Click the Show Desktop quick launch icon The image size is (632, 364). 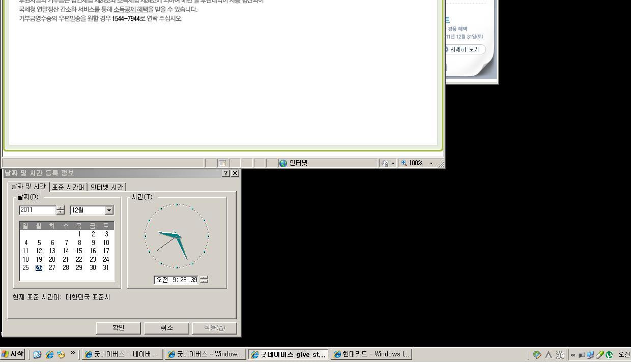37,355
